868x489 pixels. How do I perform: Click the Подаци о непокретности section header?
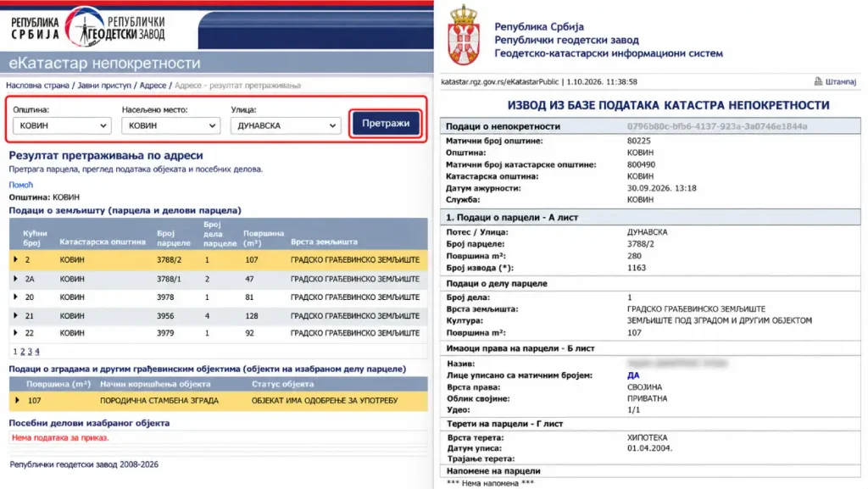pos(504,126)
